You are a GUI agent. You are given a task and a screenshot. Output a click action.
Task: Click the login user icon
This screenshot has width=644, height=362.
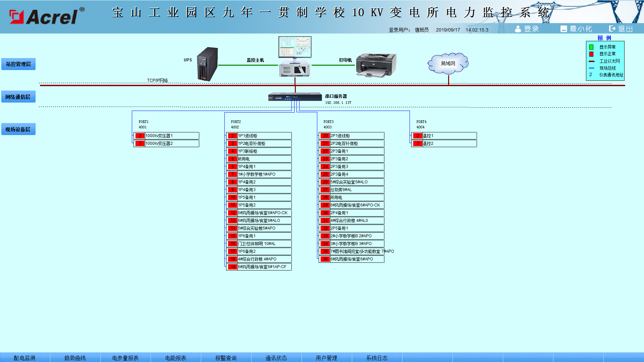coord(518,29)
